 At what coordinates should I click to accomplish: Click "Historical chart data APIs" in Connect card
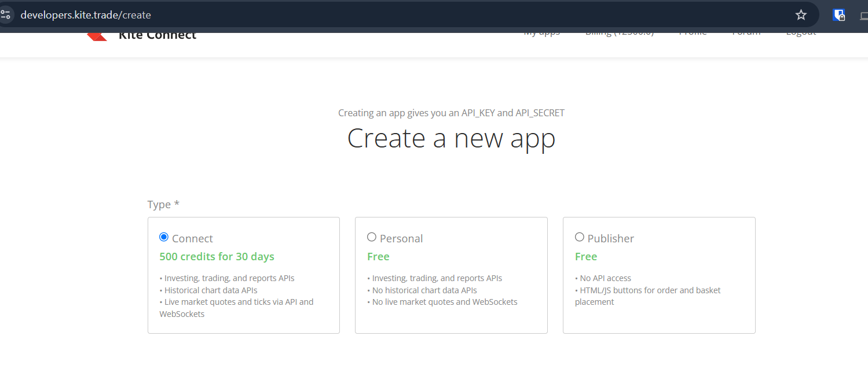tap(211, 290)
